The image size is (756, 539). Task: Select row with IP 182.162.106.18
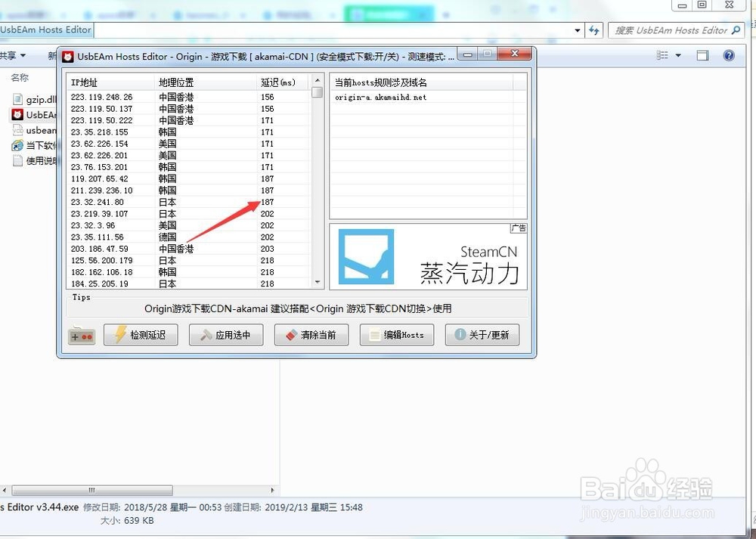tap(188, 272)
